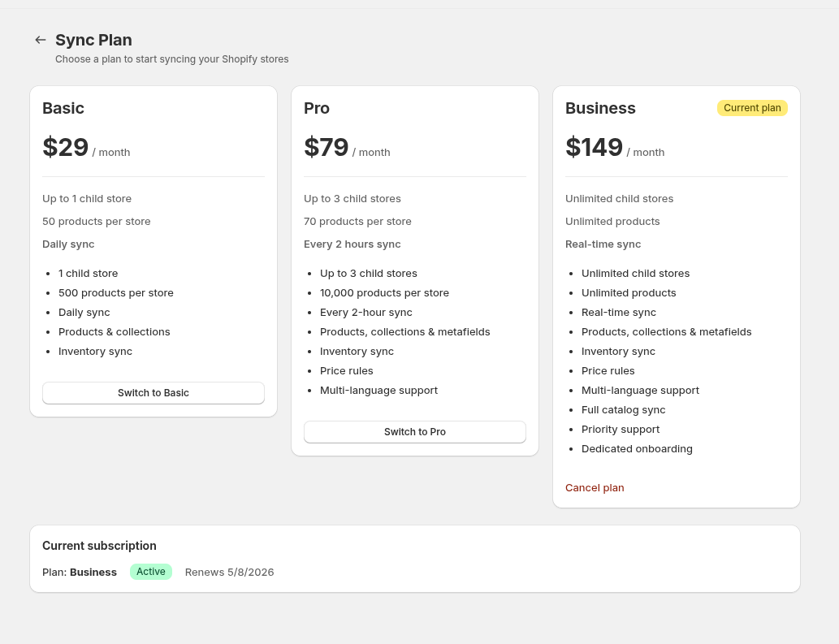Click the $79 price on Pro card
839x644 pixels.
[x=327, y=147]
